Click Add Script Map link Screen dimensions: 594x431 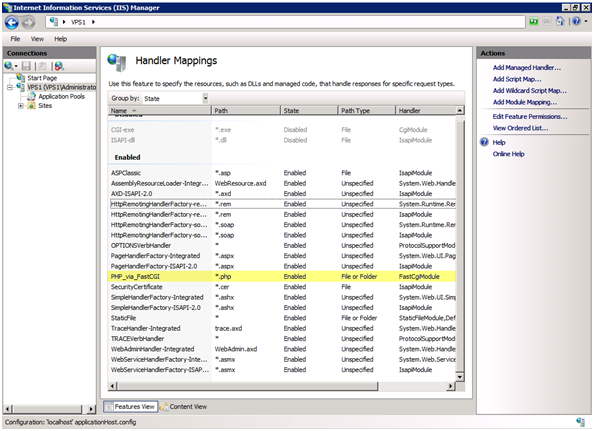517,79
